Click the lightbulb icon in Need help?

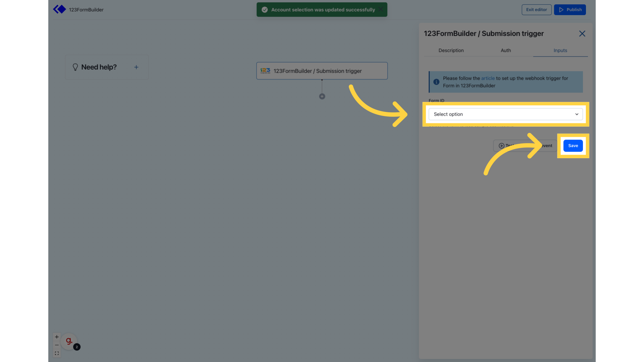(75, 67)
